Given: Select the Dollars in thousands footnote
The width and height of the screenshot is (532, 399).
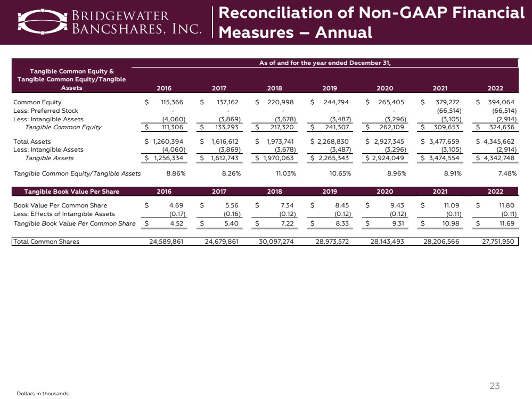Looking at the screenshot, I should coord(43,393).
